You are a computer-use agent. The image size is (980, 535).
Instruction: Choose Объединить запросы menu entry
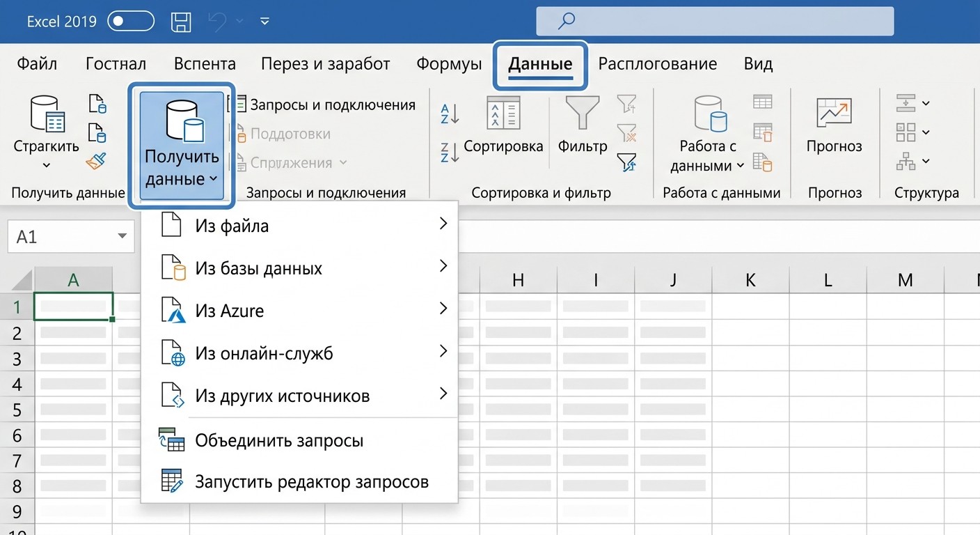[x=299, y=440]
